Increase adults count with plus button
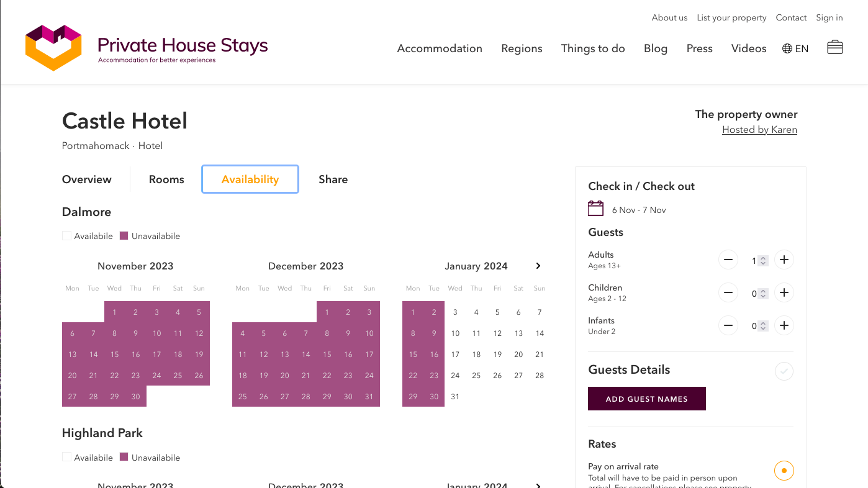Screen dimensions: 868x488 pyautogui.click(x=784, y=260)
